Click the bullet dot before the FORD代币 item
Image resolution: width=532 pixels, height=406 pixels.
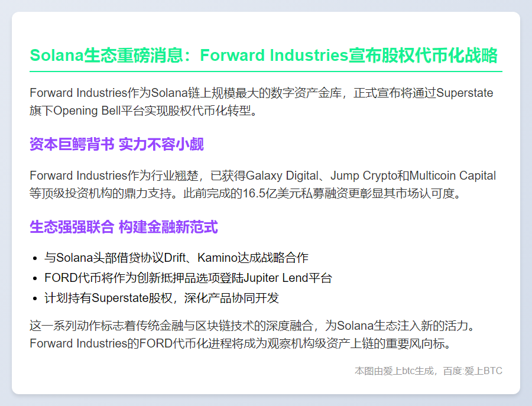pyautogui.click(x=37, y=278)
